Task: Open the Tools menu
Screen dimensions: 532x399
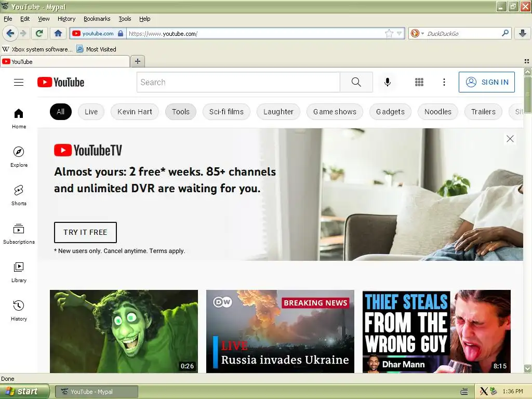Action: tap(125, 19)
